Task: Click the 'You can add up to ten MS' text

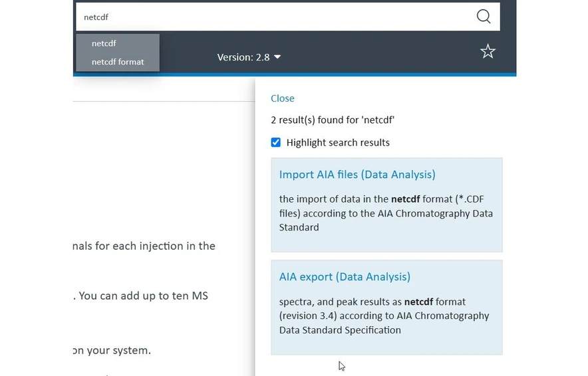Action: (143, 296)
